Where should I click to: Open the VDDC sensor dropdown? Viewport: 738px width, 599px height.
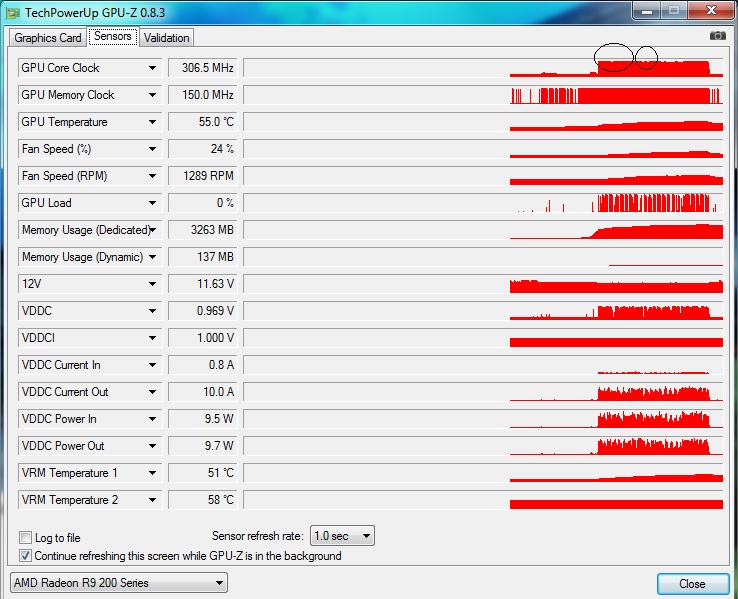(152, 311)
